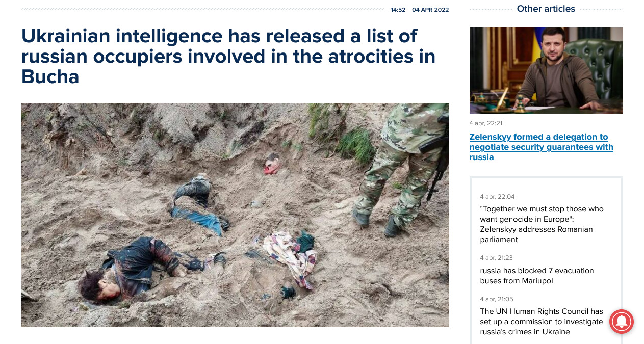Click the '4 apr, 21:23' timestamp
The width and height of the screenshot is (644, 344).
point(496,258)
